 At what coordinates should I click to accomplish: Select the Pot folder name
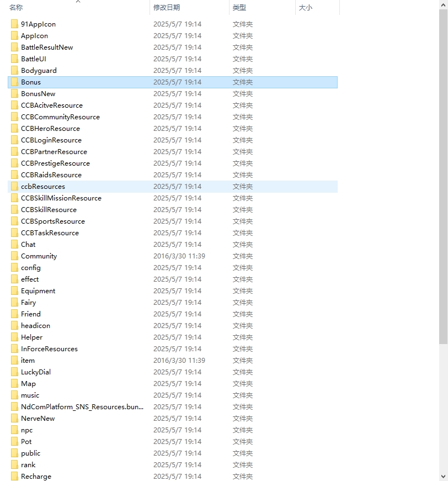point(26,442)
